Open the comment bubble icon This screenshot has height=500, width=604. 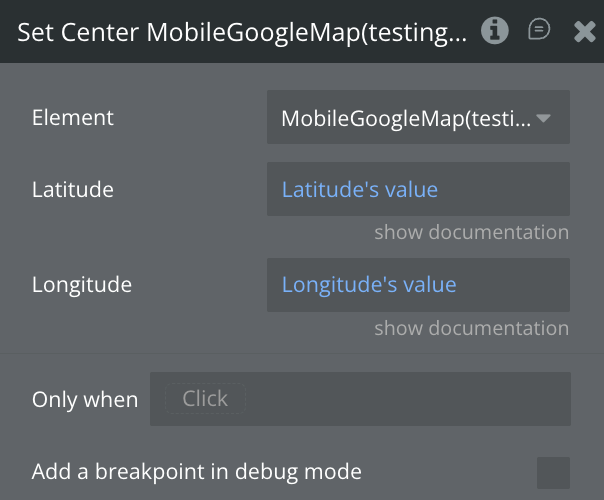point(539,31)
